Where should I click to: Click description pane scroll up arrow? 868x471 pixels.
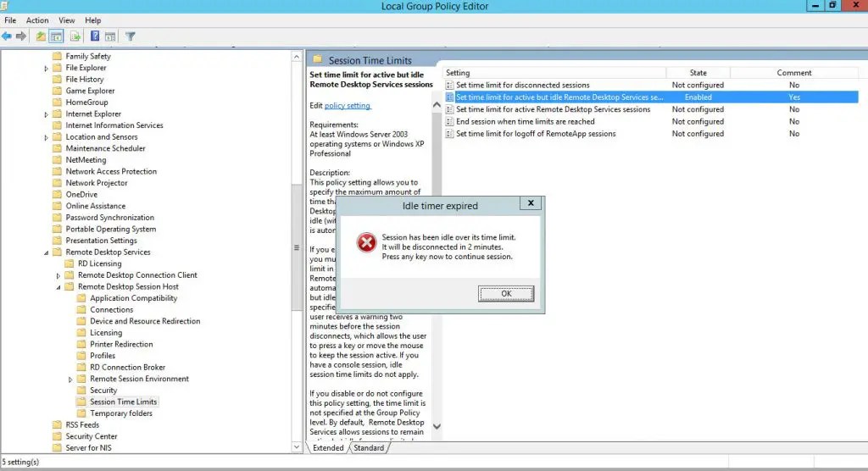(437, 104)
